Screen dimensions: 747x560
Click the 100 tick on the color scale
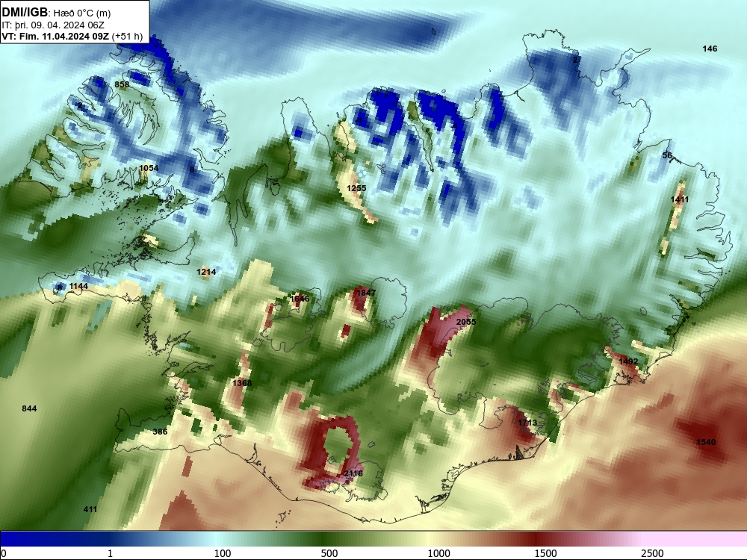click(x=223, y=553)
